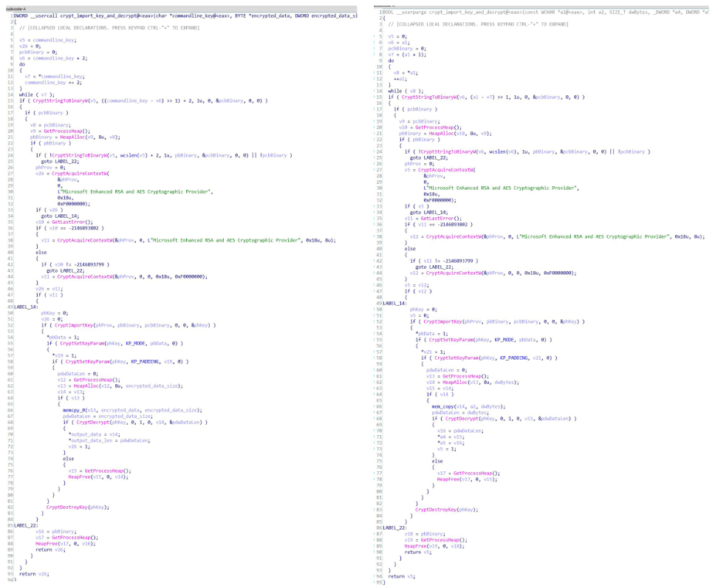This screenshot has height=588, width=718.
Task: Click CryptDestroyKey call in right pane
Action: click(436, 510)
